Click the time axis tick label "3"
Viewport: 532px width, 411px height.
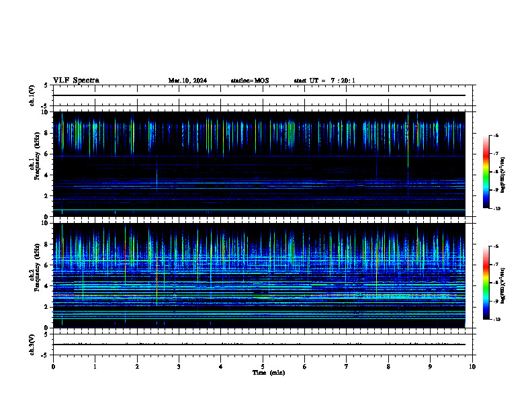pos(179,367)
